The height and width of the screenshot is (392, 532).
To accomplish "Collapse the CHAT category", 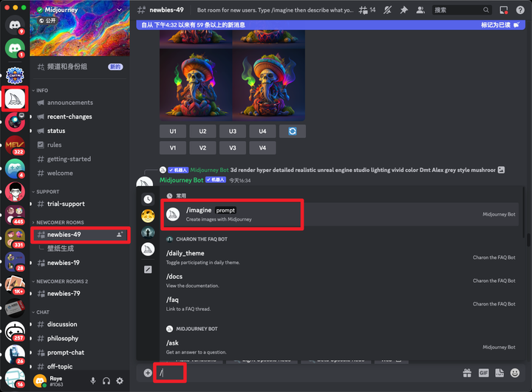I will (x=41, y=312).
